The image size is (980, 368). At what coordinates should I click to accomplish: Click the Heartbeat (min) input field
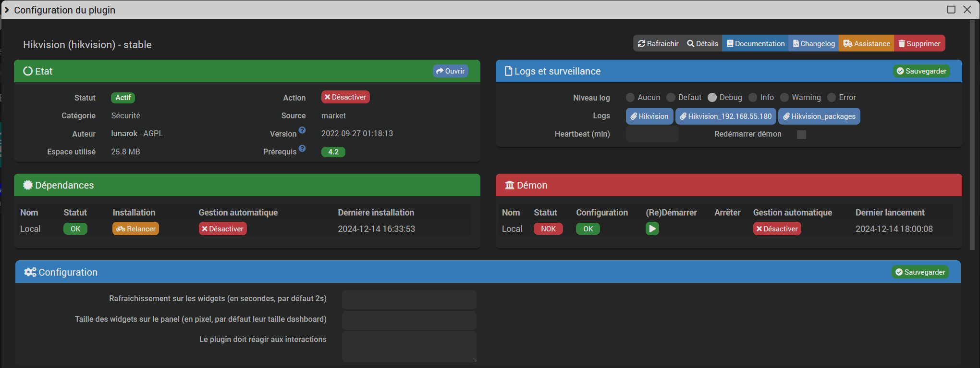pyautogui.click(x=652, y=134)
